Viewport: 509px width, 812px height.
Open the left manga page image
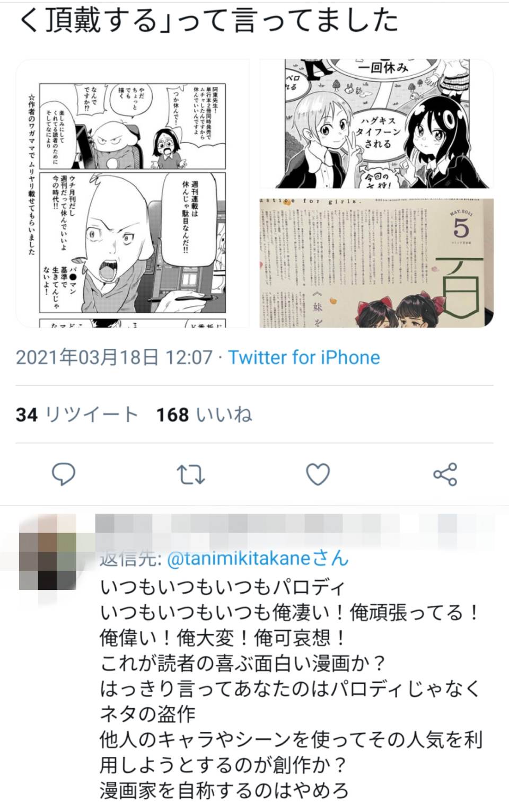(133, 193)
